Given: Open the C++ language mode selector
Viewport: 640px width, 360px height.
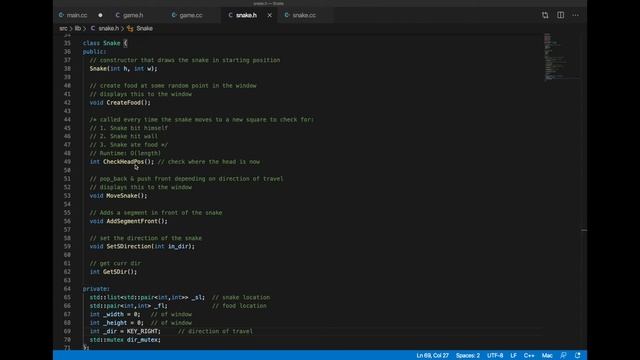Looking at the screenshot, I should click(529, 356).
